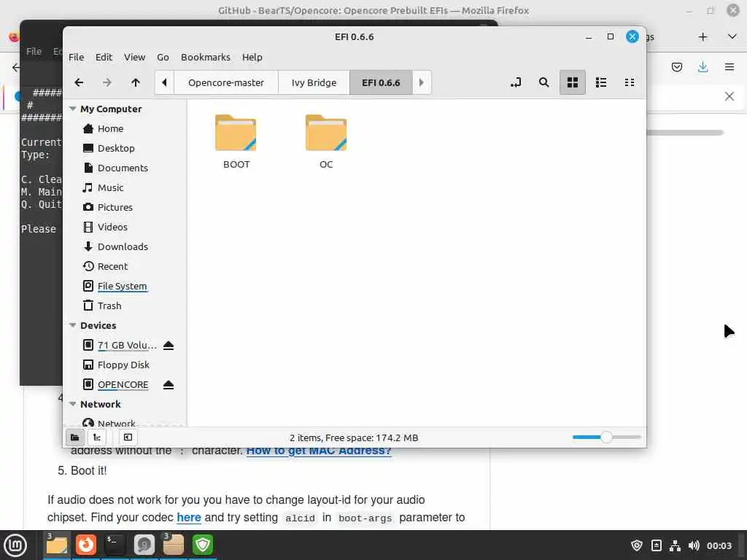Open Recent in sidebar
The width and height of the screenshot is (747, 560).
coord(112,266)
